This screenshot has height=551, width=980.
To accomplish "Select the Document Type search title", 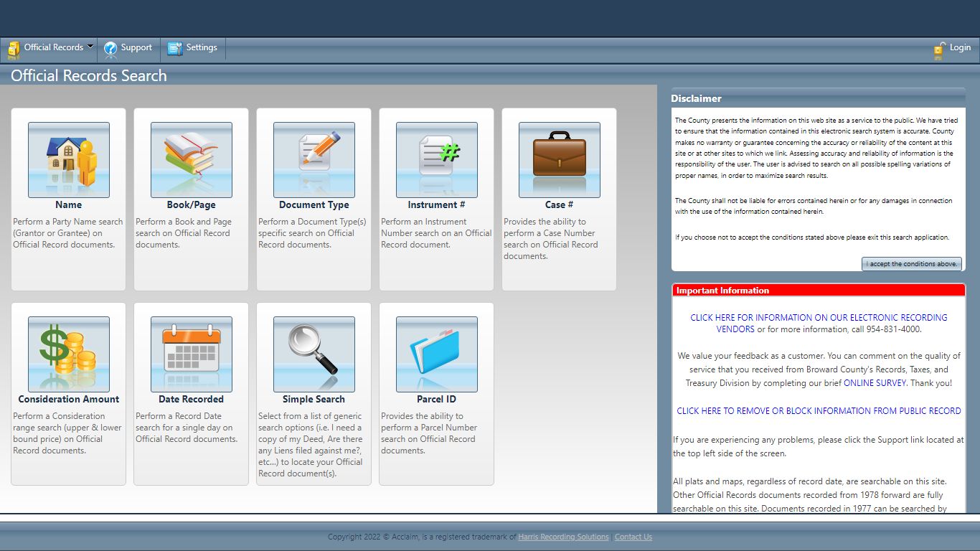I will (x=314, y=204).
